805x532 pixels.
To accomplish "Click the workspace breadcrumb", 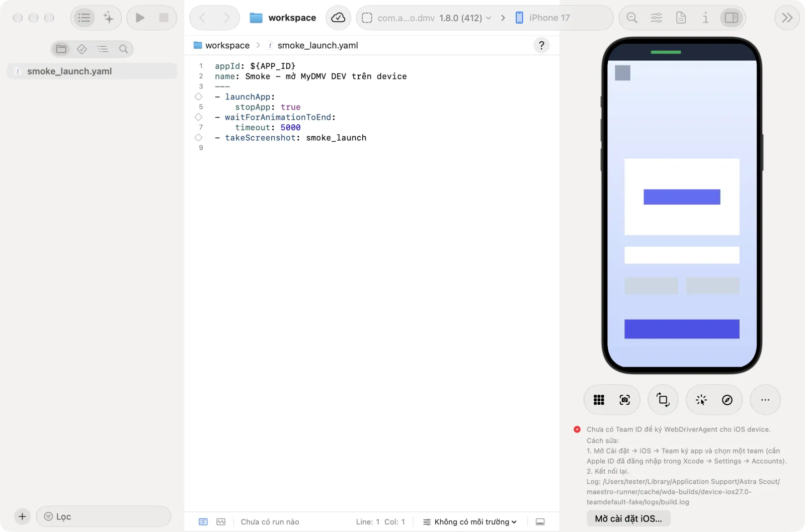I will [221, 45].
